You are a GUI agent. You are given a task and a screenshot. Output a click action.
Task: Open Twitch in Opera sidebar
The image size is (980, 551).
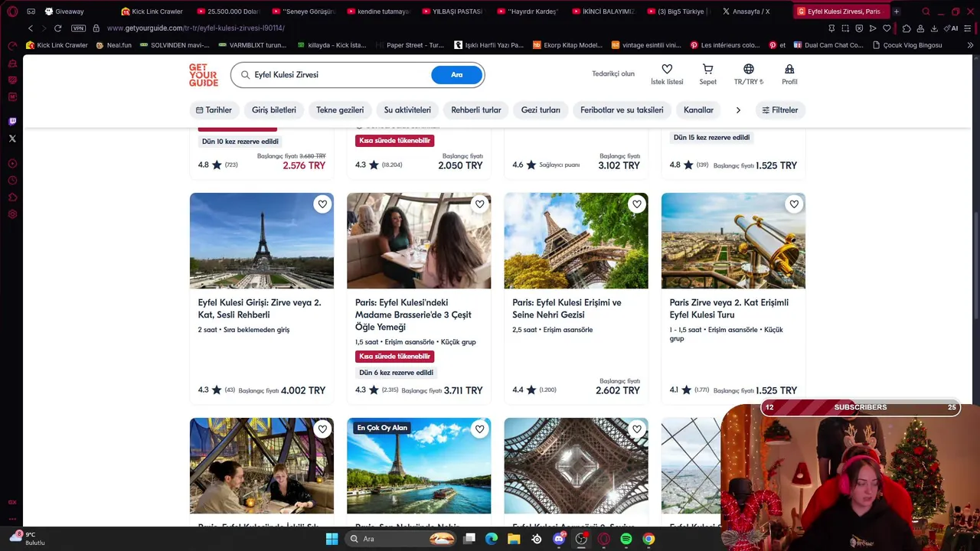pyautogui.click(x=12, y=122)
